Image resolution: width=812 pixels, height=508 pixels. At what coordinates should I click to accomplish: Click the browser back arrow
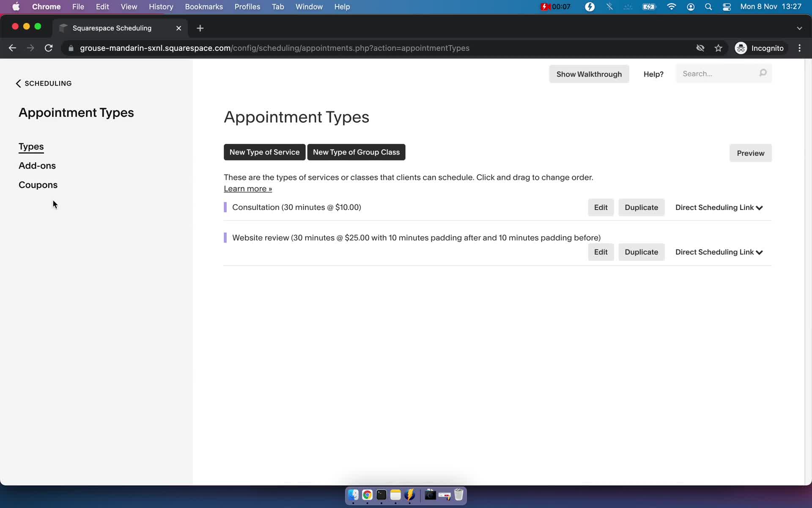click(x=12, y=48)
